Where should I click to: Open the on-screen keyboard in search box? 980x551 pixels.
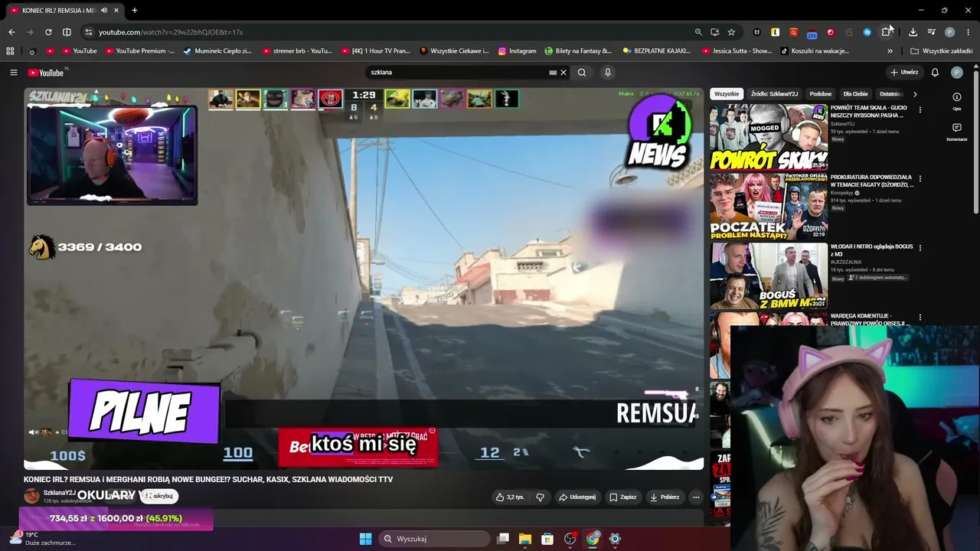(x=553, y=73)
